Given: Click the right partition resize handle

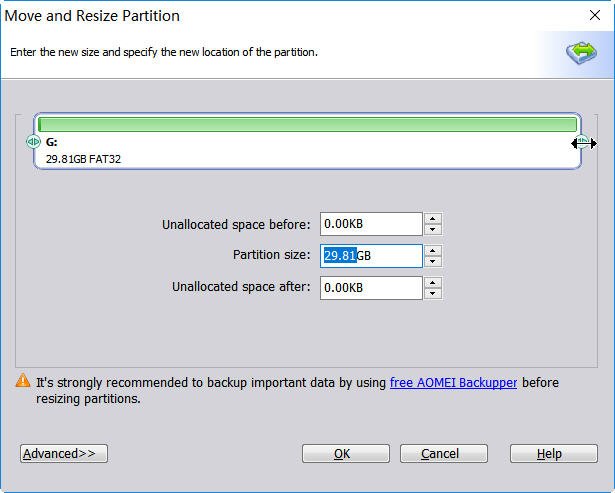Looking at the screenshot, I should coord(581,143).
